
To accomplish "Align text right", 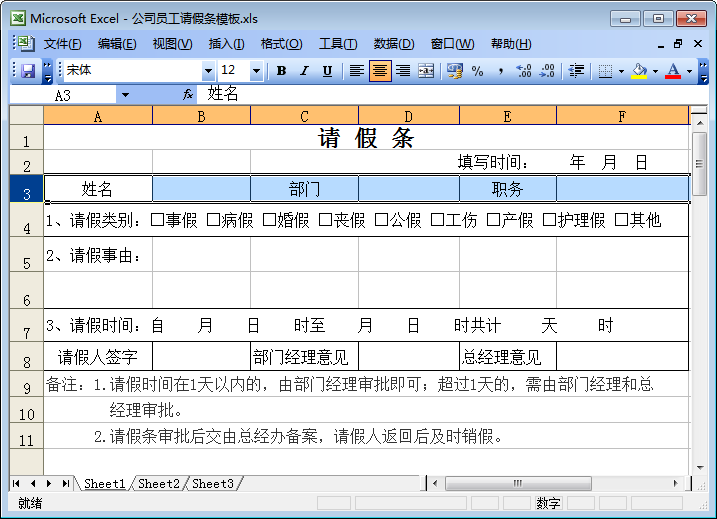I will click(x=403, y=71).
